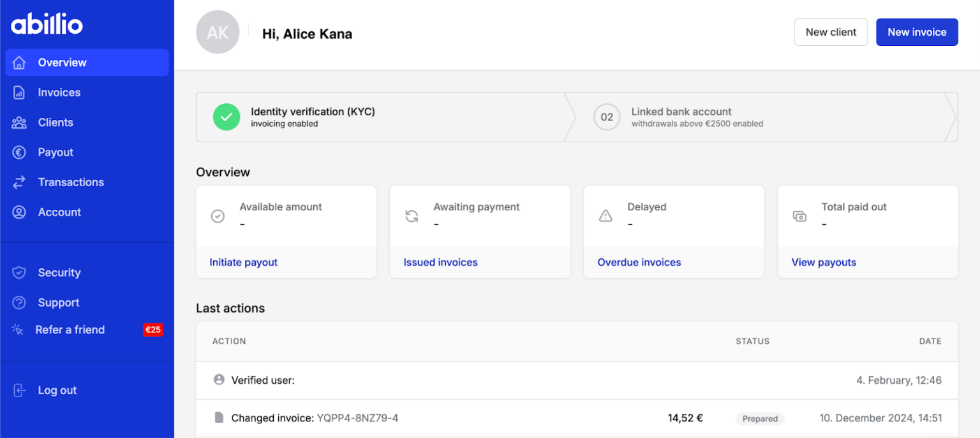Click the Overview home icon in sidebar
980x438 pixels.
tap(19, 62)
